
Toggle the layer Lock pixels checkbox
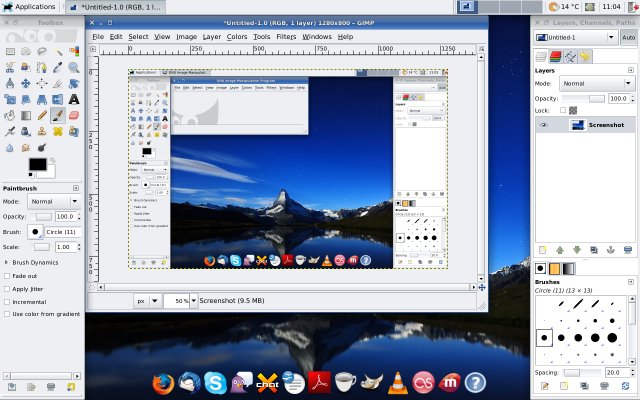point(563,110)
